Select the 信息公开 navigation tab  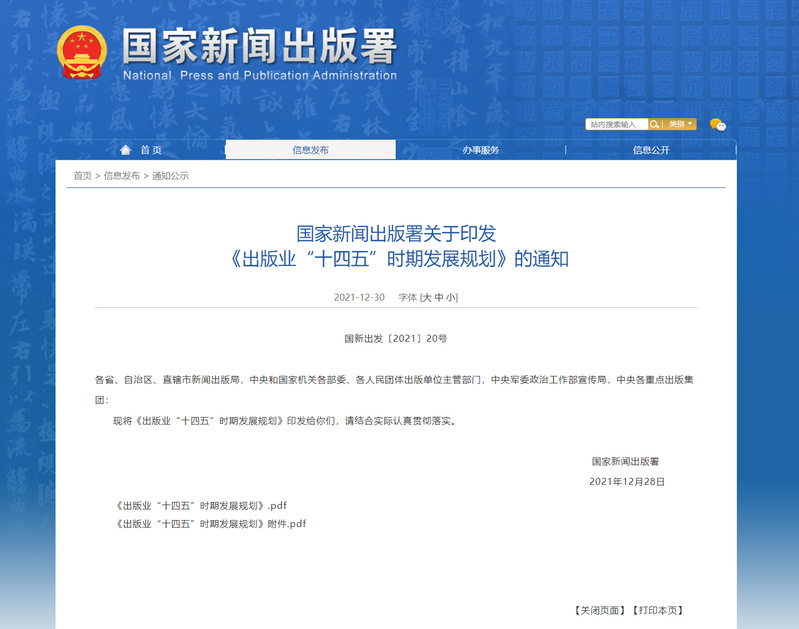[x=651, y=150]
